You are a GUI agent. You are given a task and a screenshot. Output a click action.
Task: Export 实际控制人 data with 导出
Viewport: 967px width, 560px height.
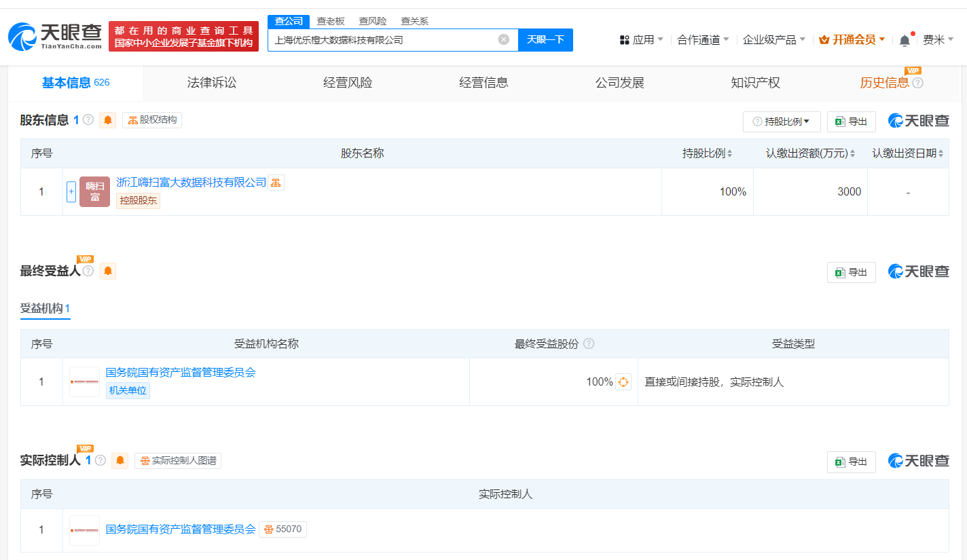(851, 462)
